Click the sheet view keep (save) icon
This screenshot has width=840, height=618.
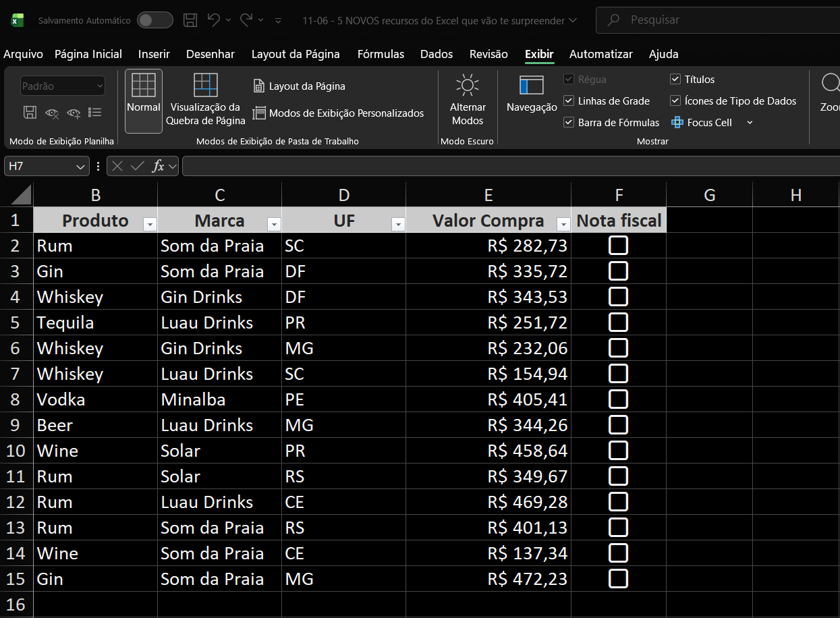pyautogui.click(x=30, y=113)
